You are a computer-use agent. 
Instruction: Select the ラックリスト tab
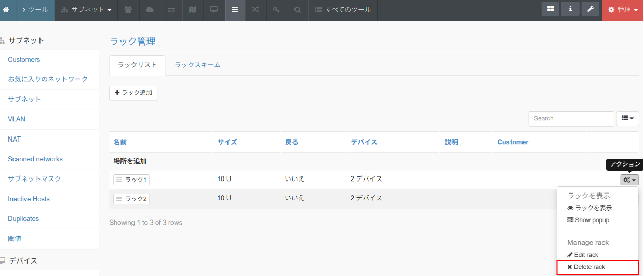(137, 65)
